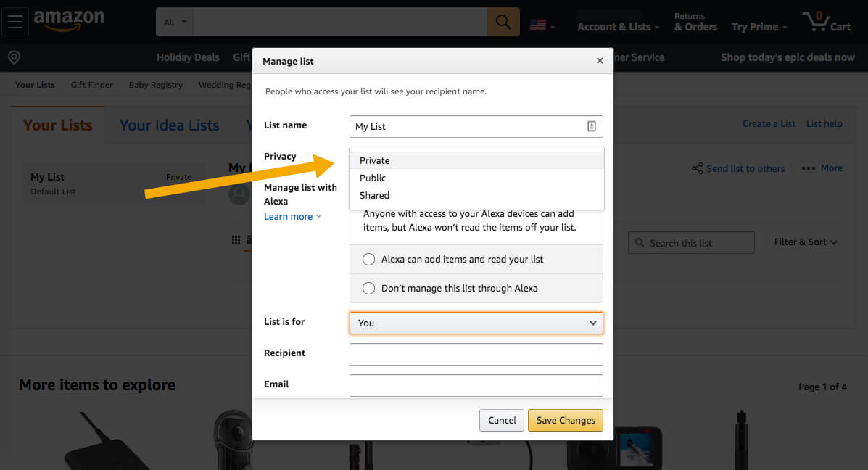
Task: Click the Save Changes button
Action: pos(565,420)
